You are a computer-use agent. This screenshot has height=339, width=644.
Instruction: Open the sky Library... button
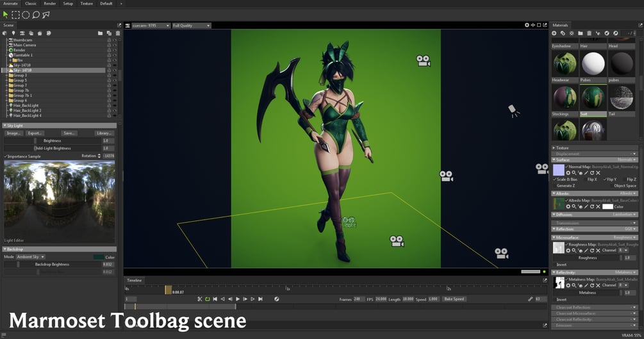[104, 133]
